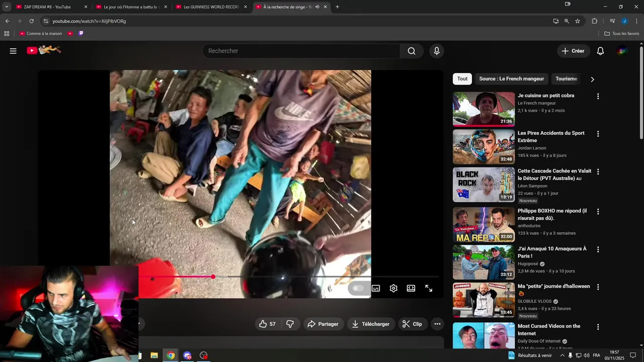Screen dimensions: 644x362
Task: Open the Discord taskbar icon
Action: point(187,355)
